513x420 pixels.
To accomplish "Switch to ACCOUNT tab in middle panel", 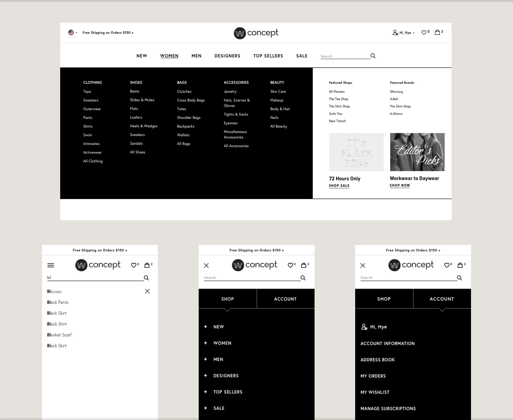I will pos(285,299).
